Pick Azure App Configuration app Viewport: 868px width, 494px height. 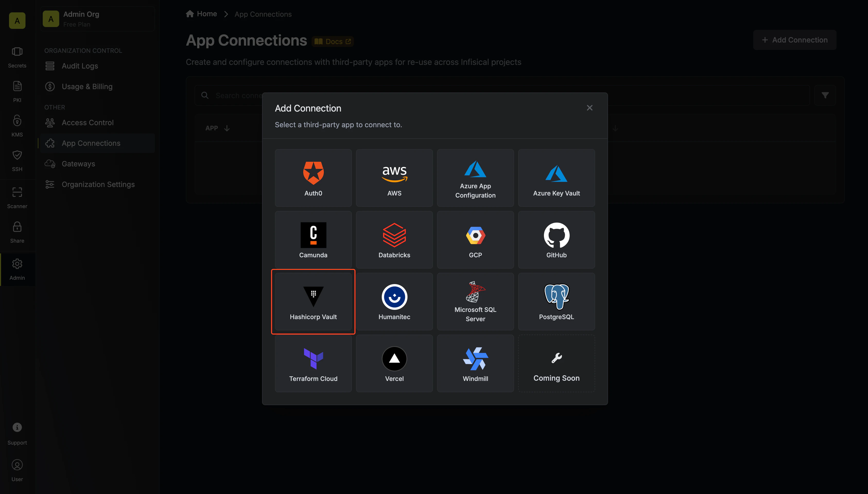pos(475,178)
